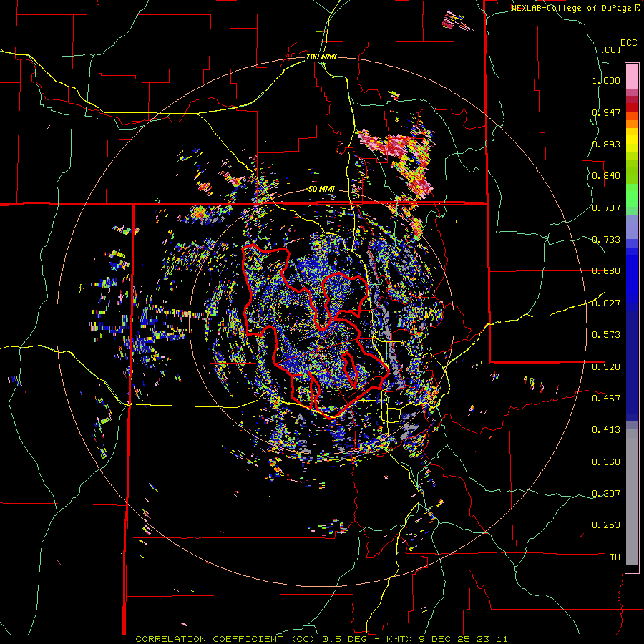Click the [CC] legend title
Viewport: 644px width, 644px height.
click(610, 49)
